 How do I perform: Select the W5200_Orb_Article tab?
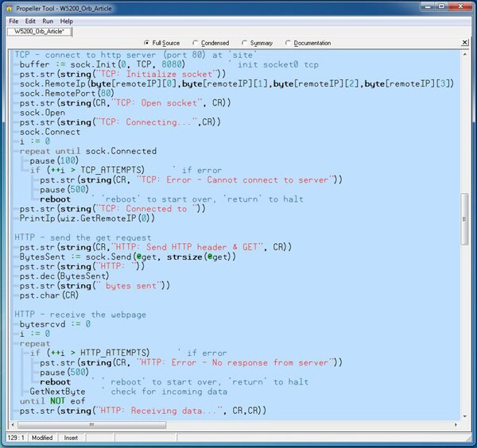[40, 32]
